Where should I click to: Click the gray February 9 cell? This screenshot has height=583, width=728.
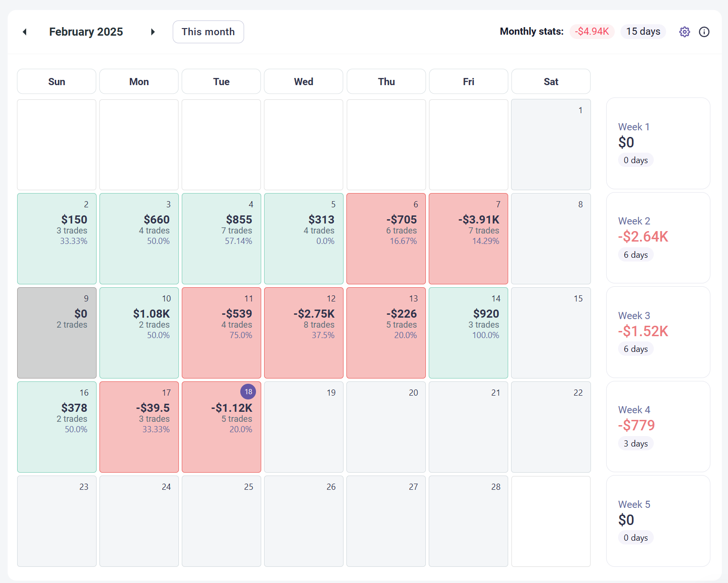57,332
